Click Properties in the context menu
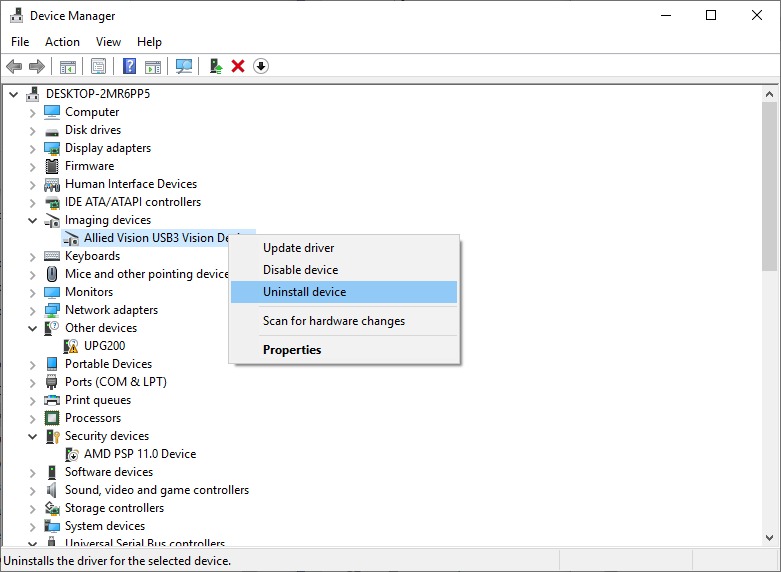781x572 pixels. tap(292, 350)
